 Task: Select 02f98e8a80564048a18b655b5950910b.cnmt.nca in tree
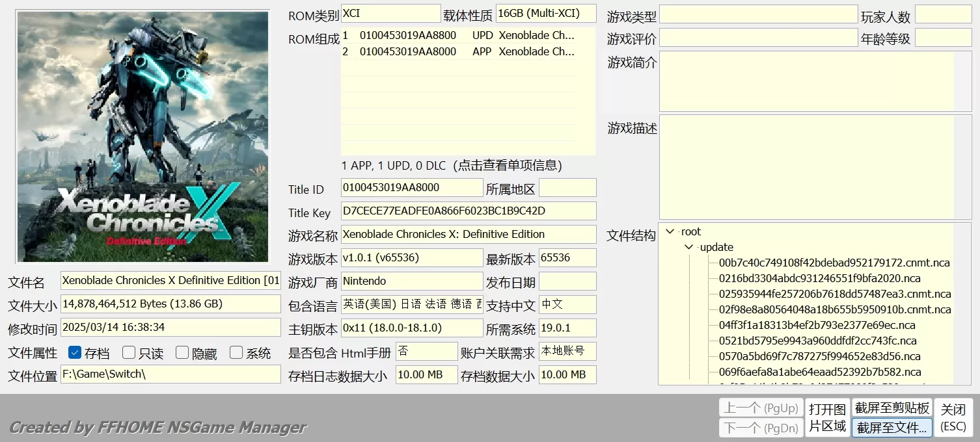click(x=835, y=309)
